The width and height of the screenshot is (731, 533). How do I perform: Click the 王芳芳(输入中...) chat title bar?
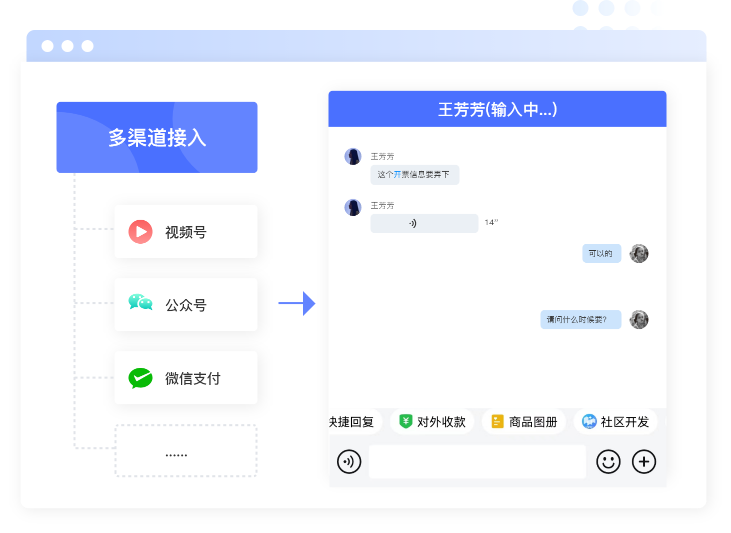(x=497, y=109)
